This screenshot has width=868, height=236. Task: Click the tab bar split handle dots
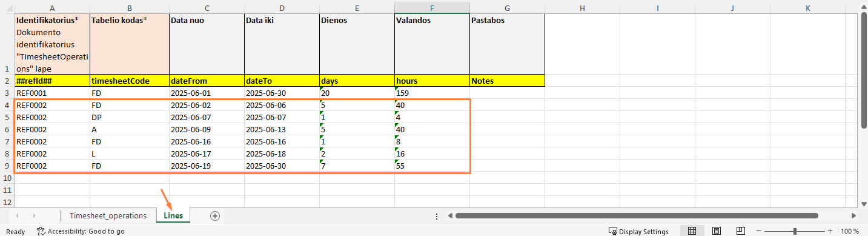(437, 215)
